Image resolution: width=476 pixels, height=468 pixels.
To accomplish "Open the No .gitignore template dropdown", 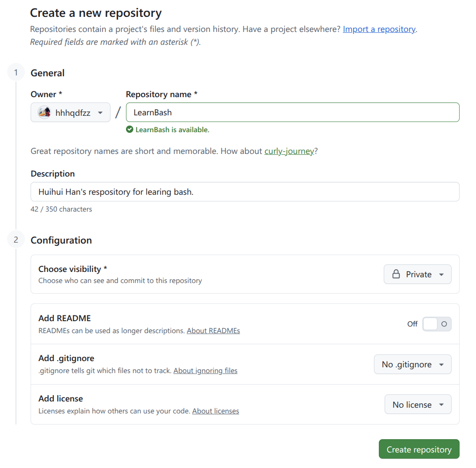I will pyautogui.click(x=413, y=364).
